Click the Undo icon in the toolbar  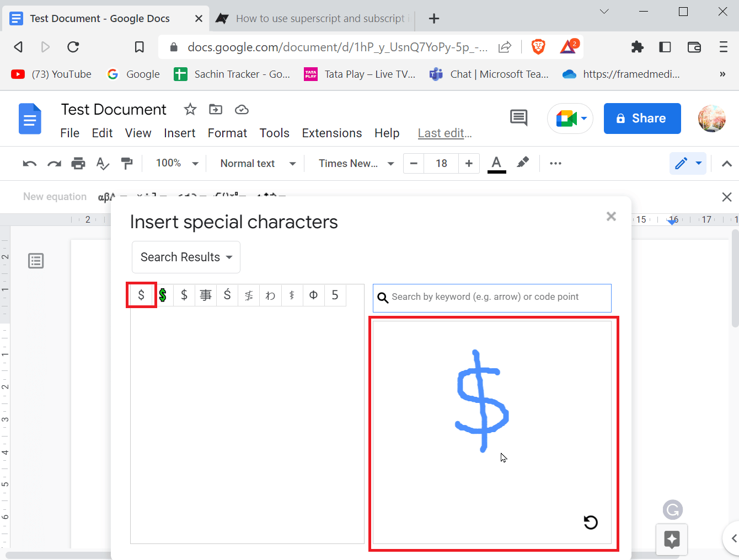pyautogui.click(x=29, y=163)
